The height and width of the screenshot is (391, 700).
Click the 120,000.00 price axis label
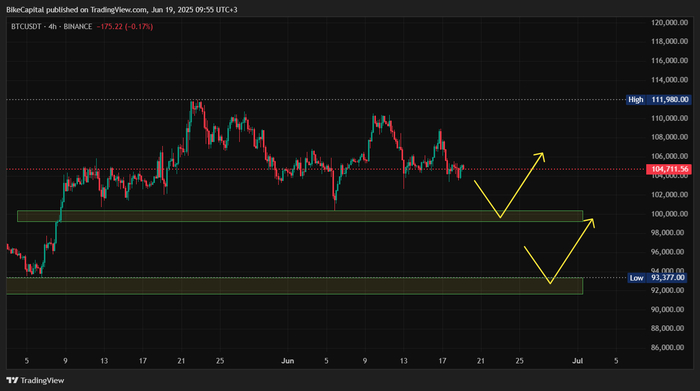[x=669, y=22]
